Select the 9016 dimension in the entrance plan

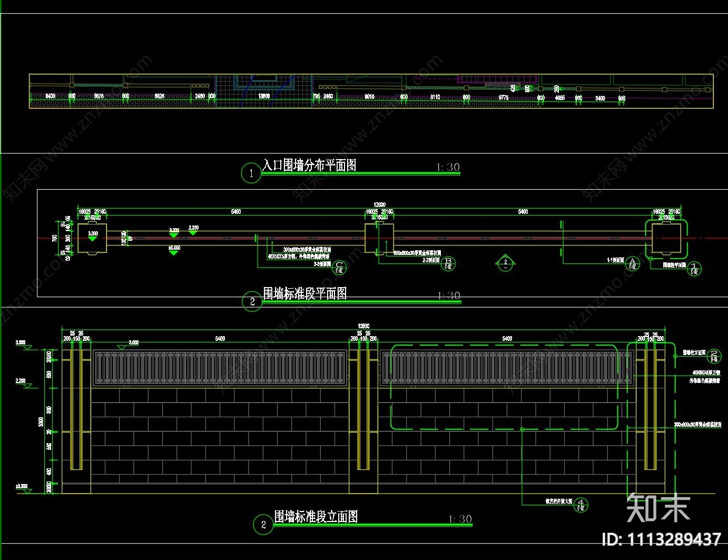pyautogui.click(x=369, y=97)
